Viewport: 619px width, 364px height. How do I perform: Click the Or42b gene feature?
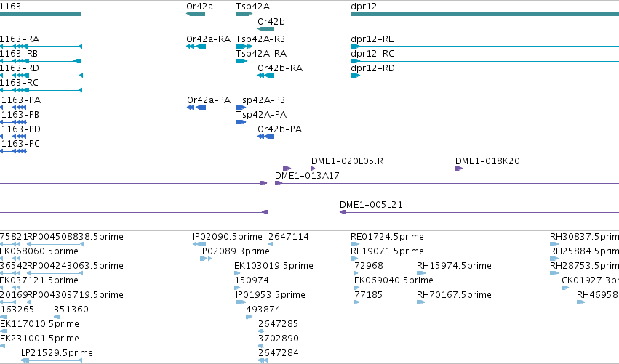[x=265, y=29]
